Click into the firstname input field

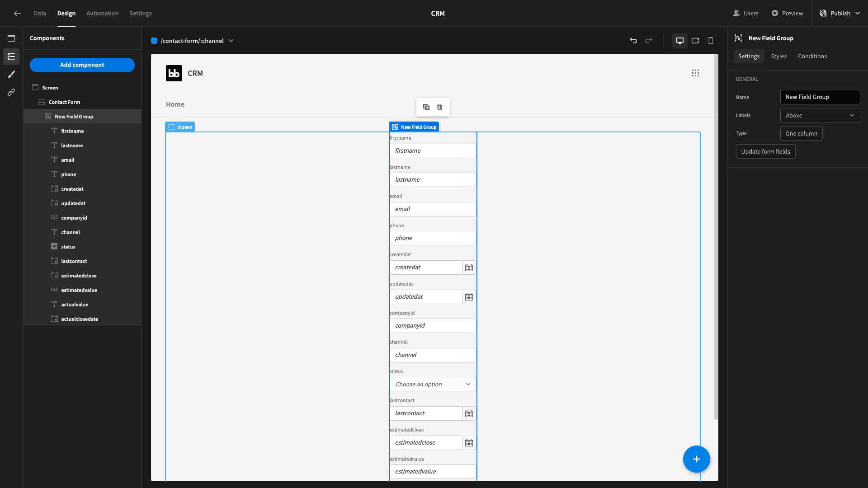433,151
